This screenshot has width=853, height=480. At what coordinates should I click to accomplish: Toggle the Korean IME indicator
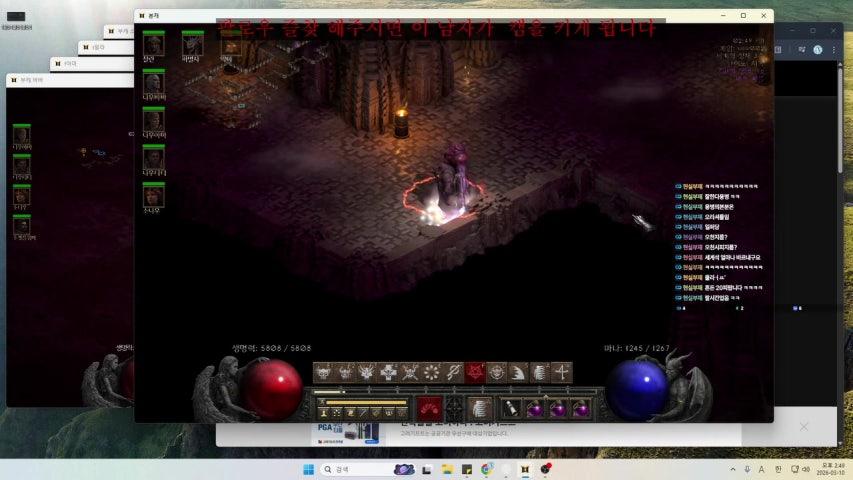click(x=778, y=469)
